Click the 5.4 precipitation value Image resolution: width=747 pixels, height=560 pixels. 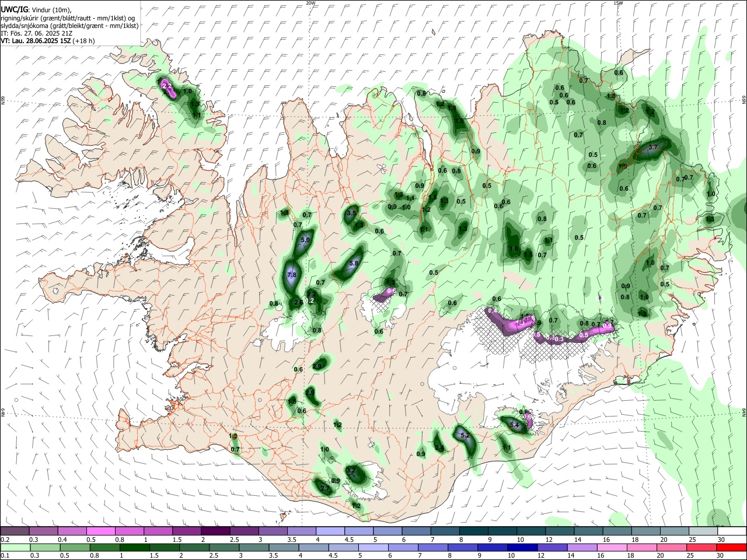pyautogui.click(x=514, y=425)
